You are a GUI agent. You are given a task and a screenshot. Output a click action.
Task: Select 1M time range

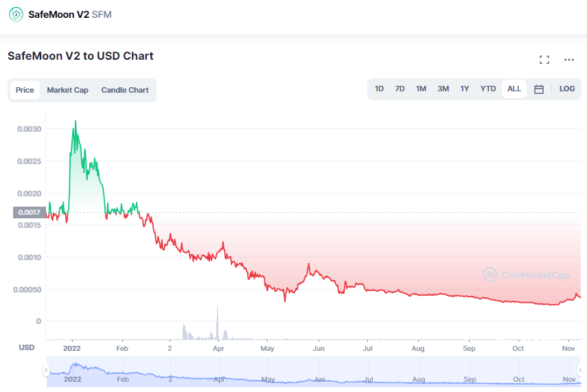pyautogui.click(x=421, y=89)
